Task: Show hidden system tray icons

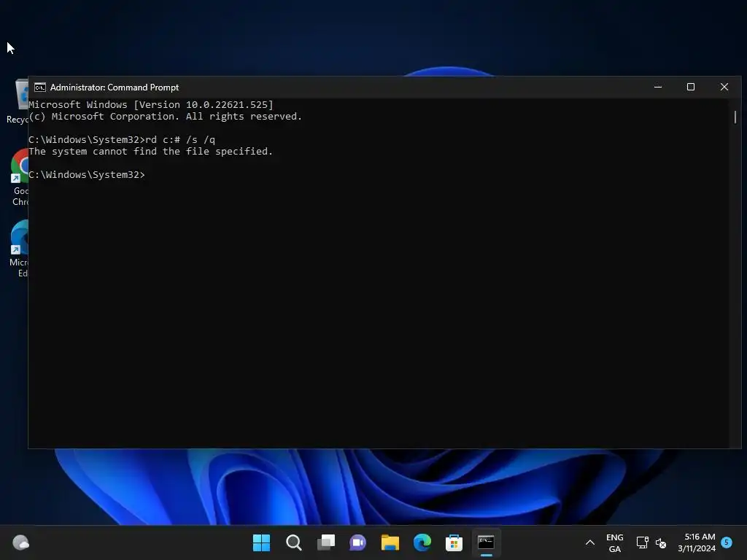Action: (589, 542)
